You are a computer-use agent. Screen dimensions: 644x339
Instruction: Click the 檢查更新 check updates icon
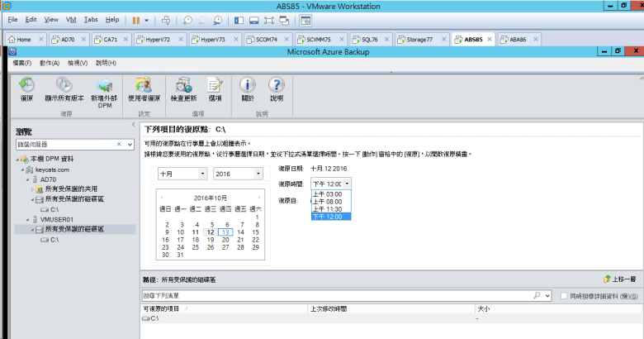[182, 86]
